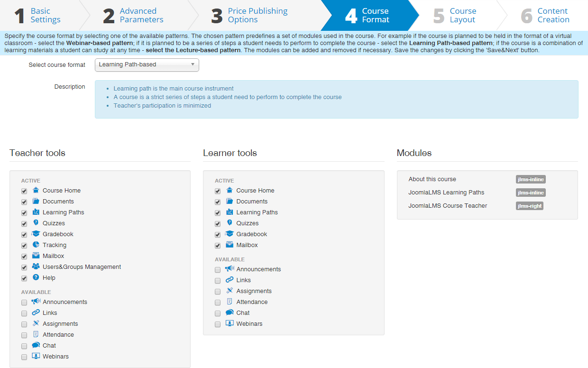Uncheck Gradebook checkbox in Learner tools
The height and width of the screenshot is (368, 588).
tap(218, 235)
